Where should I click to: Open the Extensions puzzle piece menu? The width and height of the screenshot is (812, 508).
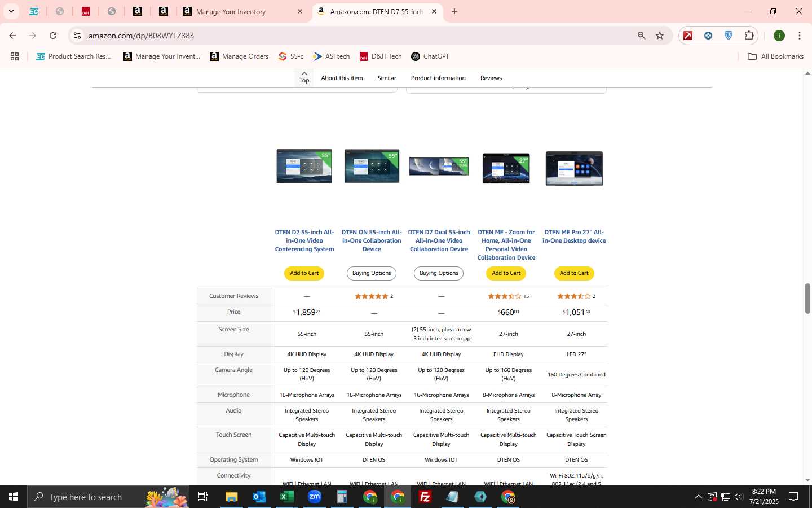(x=749, y=36)
